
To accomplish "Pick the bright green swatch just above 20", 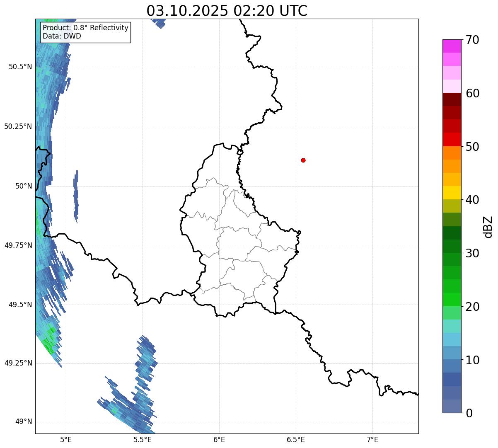I will point(452,299).
